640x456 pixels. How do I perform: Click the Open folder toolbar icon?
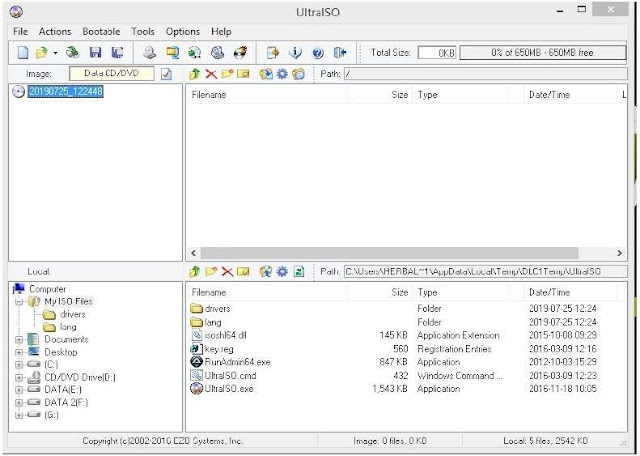point(41,52)
